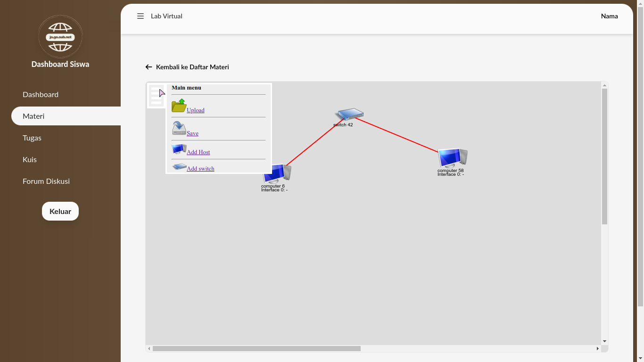This screenshot has height=362, width=644.
Task: Click the canvas horizontal scrollbar thumb
Action: (x=256, y=349)
